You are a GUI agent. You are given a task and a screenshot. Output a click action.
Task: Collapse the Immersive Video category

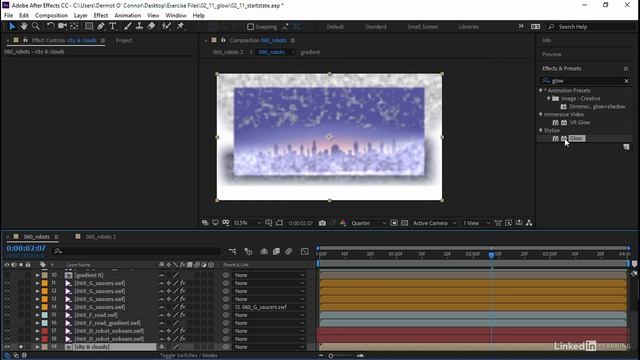(x=541, y=115)
